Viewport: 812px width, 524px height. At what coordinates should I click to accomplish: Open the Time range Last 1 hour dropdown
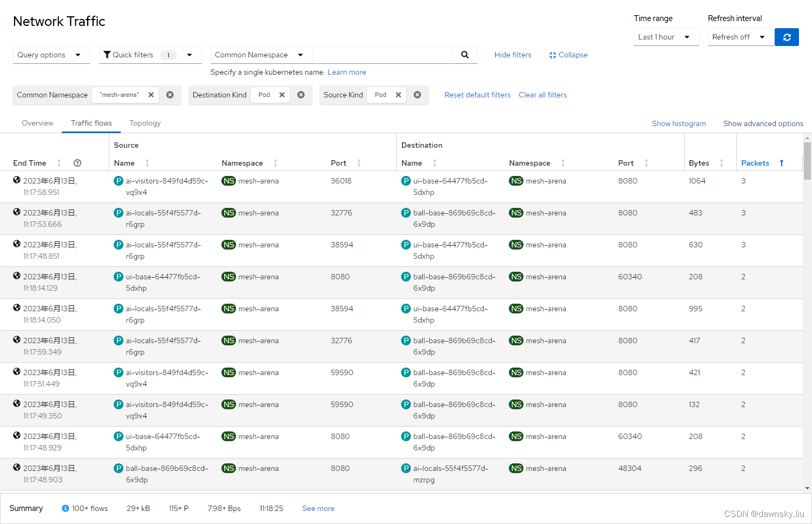(x=666, y=37)
